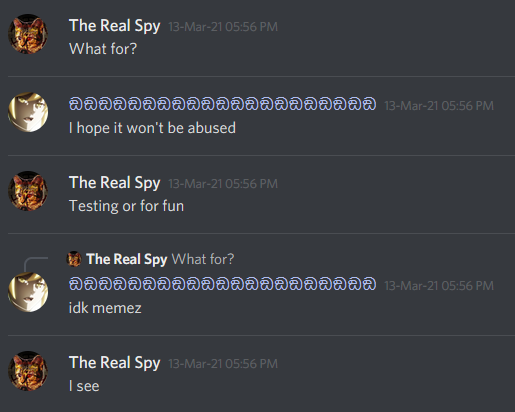Click the timestamp on the "I see" message
This screenshot has height=412, width=515.
point(223,364)
